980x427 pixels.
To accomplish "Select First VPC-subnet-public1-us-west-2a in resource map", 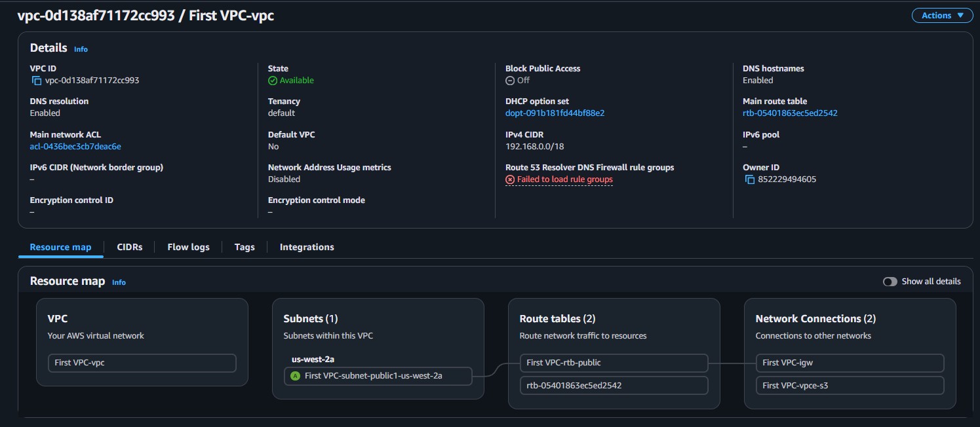I will (378, 376).
